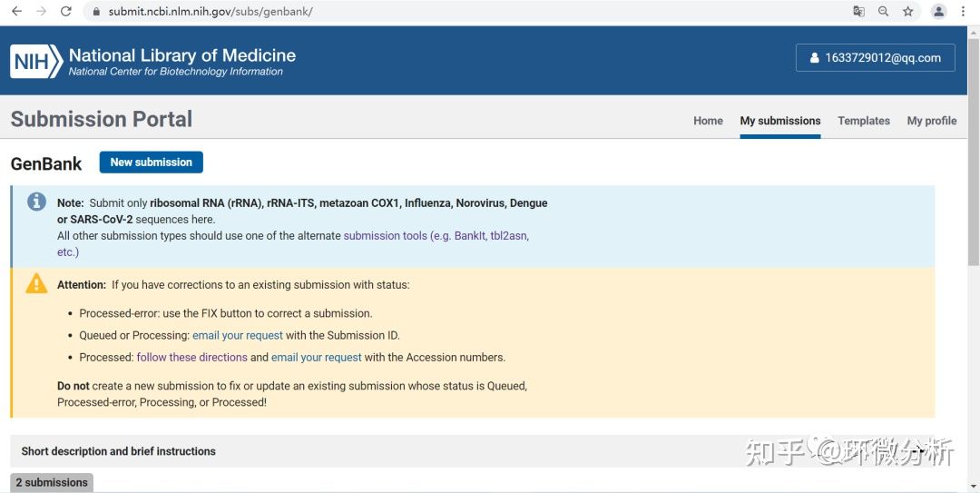980x493 pixels.
Task: Open the Templates tab
Action: pos(864,121)
